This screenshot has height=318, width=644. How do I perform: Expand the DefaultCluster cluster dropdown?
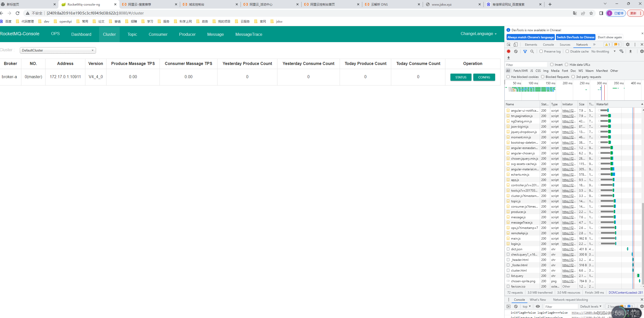[58, 50]
